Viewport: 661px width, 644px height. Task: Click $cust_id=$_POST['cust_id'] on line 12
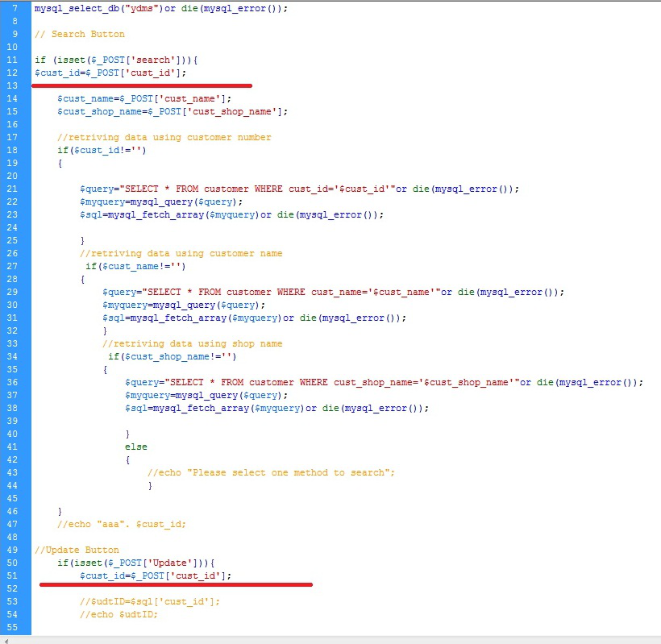click(110, 73)
